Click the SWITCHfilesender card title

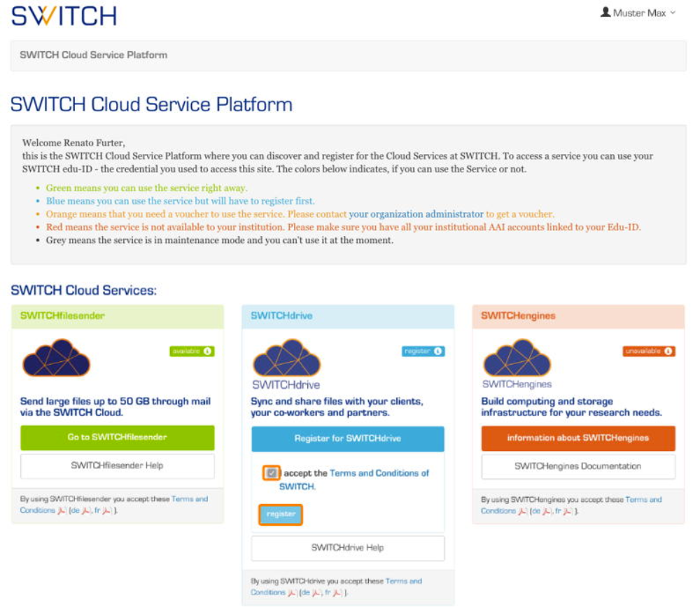[62, 316]
